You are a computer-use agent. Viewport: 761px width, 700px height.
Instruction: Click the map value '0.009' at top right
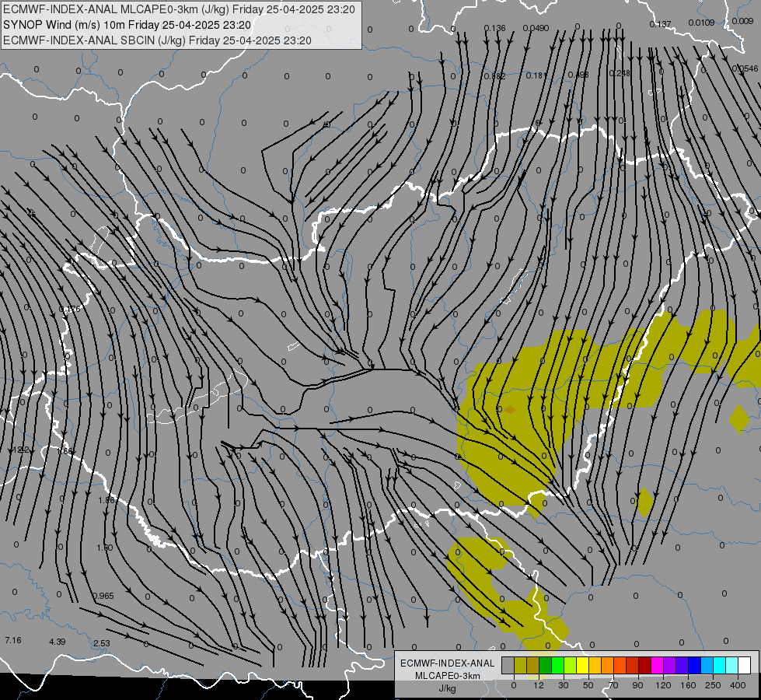click(742, 21)
